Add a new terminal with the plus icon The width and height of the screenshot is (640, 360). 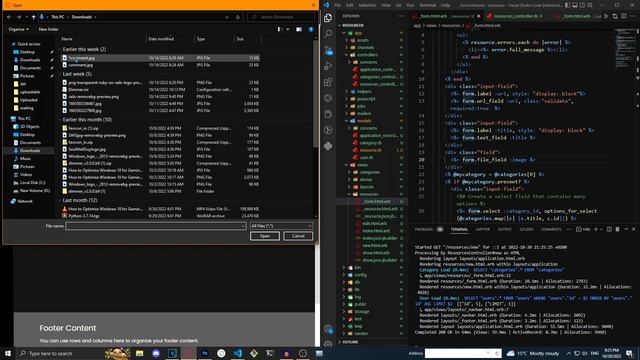click(596, 229)
